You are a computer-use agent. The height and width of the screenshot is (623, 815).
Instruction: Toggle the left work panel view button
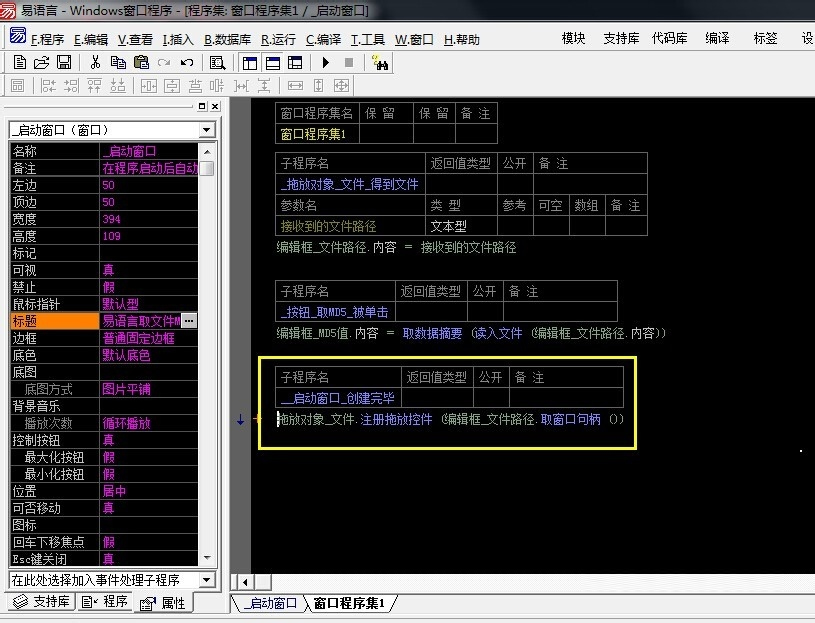pyautogui.click(x=250, y=63)
